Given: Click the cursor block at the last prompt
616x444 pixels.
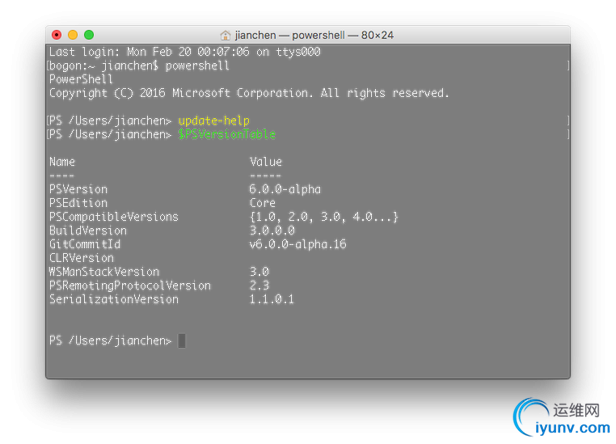Looking at the screenshot, I should click(x=182, y=341).
